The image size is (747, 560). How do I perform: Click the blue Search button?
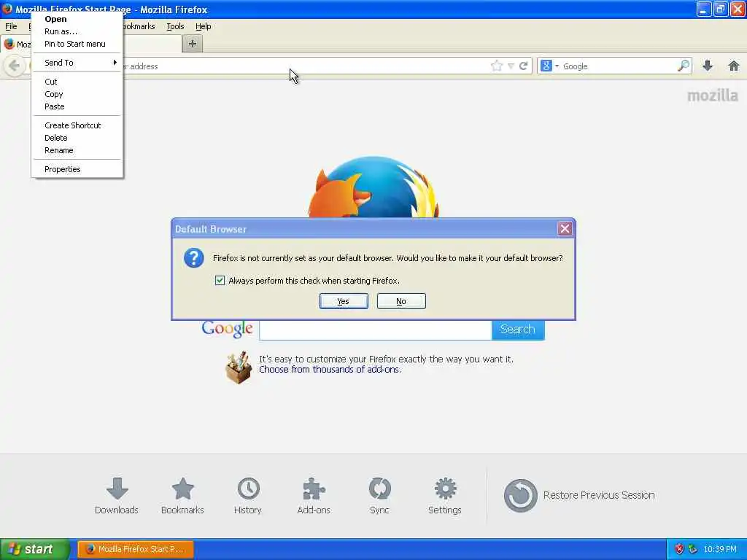point(518,330)
